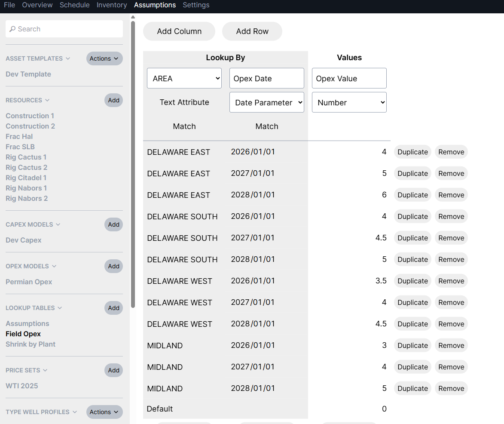Duplicate the DELAWARE SOUTH 2027/01/01 row
This screenshot has height=424, width=504.
pos(412,238)
